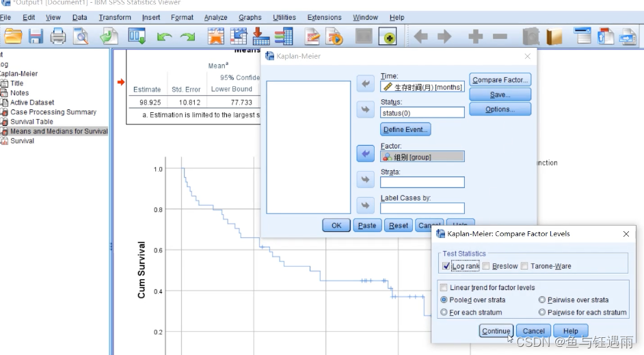This screenshot has width=644, height=355.
Task: Click the Status input field
Action: point(422,113)
